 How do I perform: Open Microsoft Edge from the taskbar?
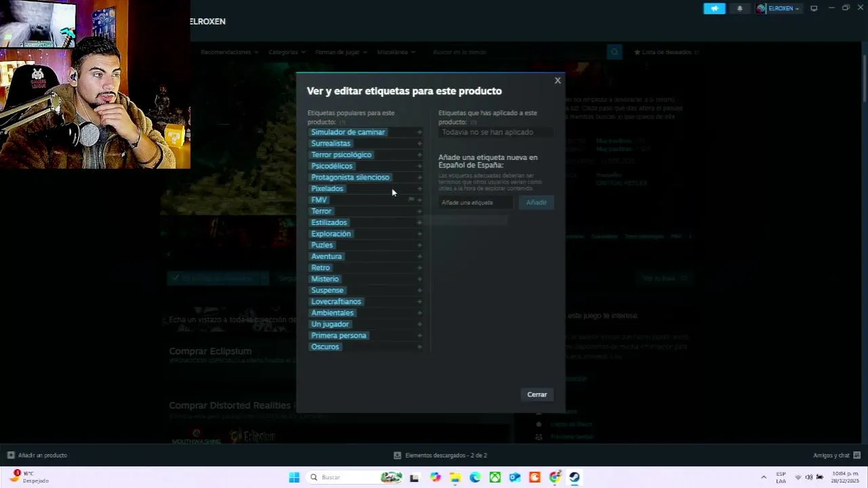[475, 478]
